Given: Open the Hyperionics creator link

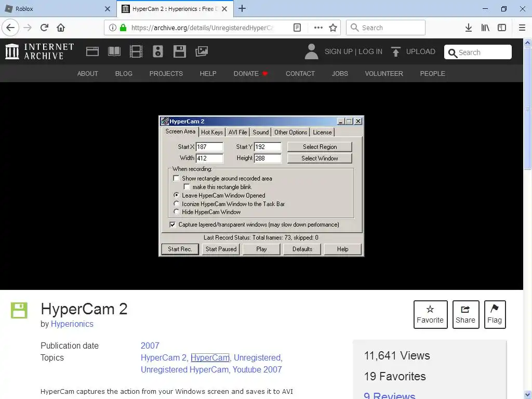Looking at the screenshot, I should (72, 324).
